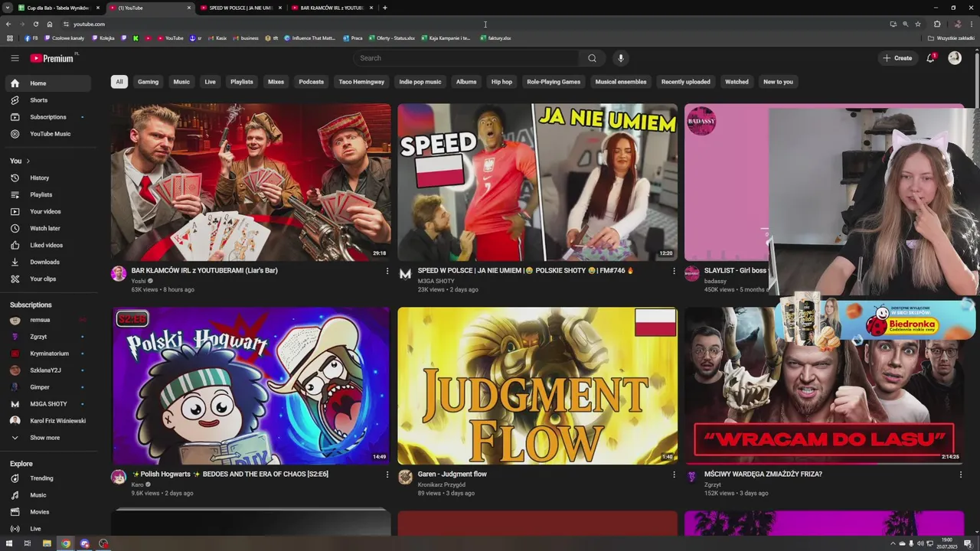Image resolution: width=980 pixels, height=551 pixels.
Task: Open Live under Explore
Action: [47, 529]
